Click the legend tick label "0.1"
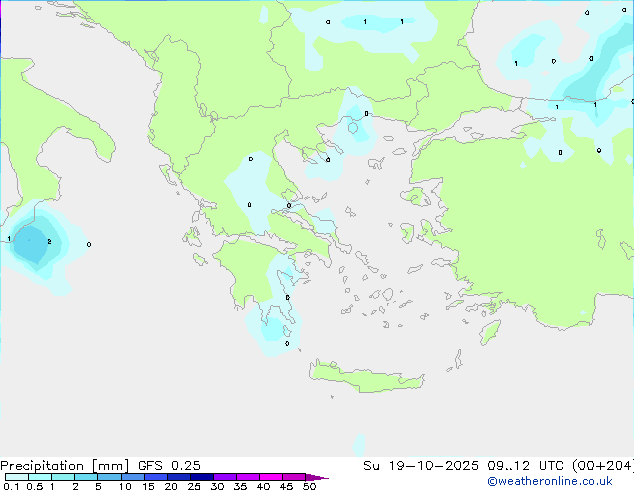This screenshot has height=490, width=634. point(11,486)
